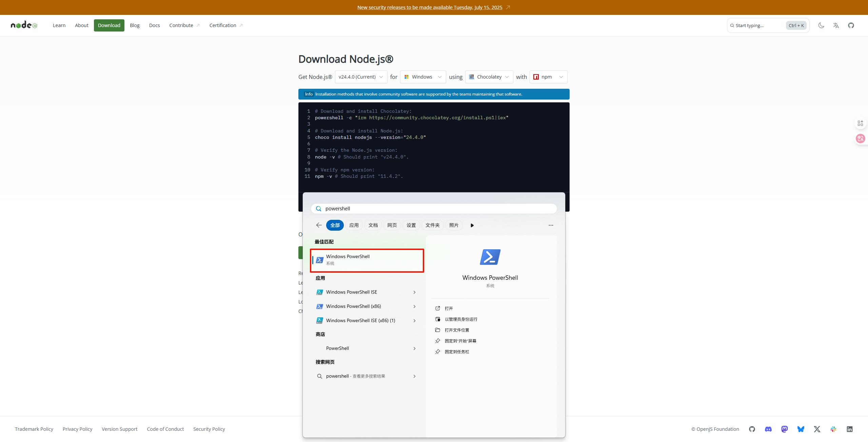The width and height of the screenshot is (868, 442).
Task: Click the play arrow to show more filters
Action: click(x=472, y=225)
